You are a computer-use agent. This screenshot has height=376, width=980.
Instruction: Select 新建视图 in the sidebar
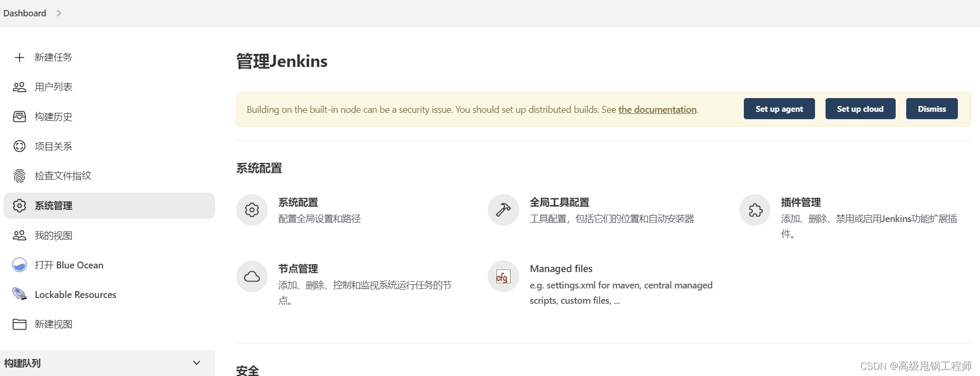pos(109,324)
